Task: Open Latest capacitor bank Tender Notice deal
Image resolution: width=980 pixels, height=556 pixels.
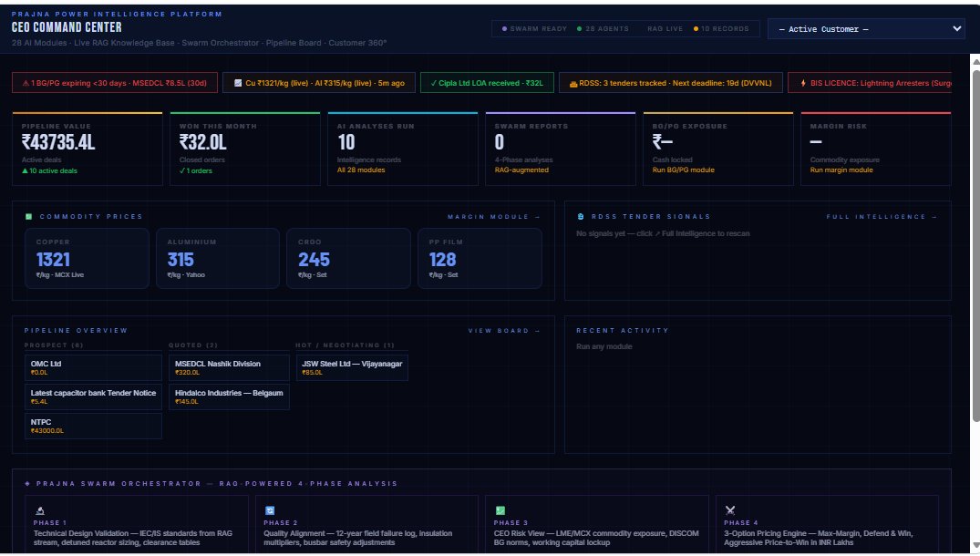Action: (93, 396)
